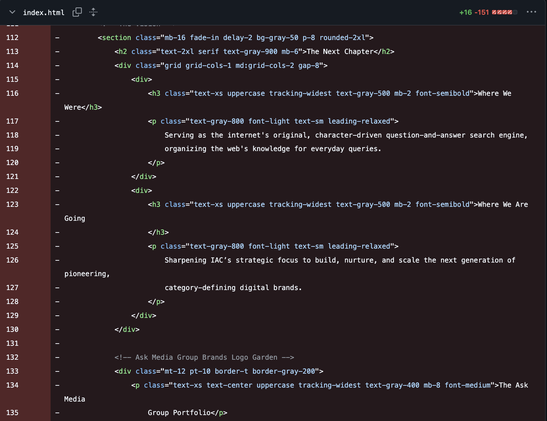Select line number 118
Screen dimensions: 547x421
13,135
